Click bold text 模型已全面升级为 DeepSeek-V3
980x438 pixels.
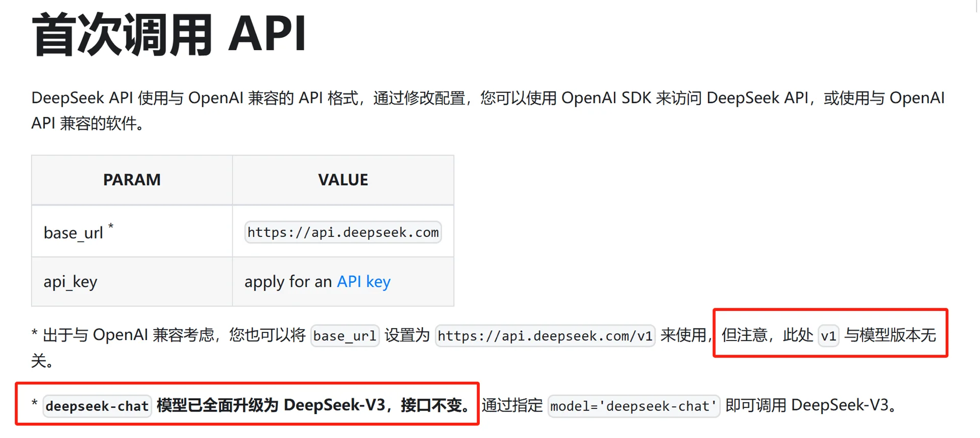tap(271, 405)
